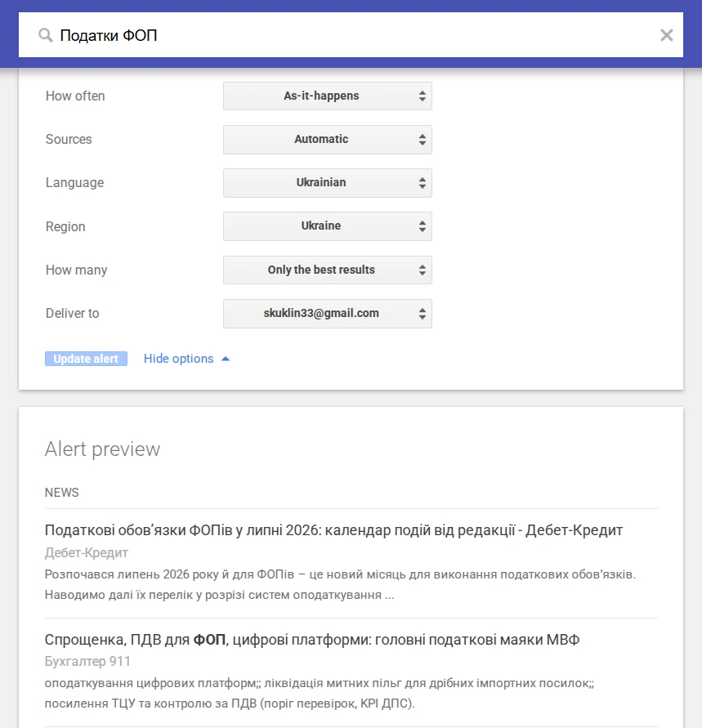
Task: Click the magnifier search icon
Action: click(x=45, y=35)
